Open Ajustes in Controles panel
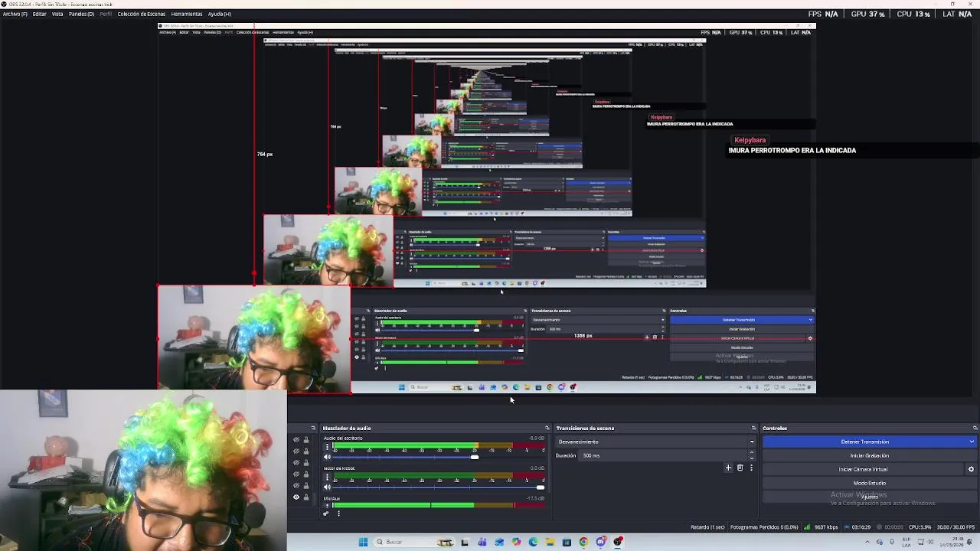Viewport: 980px width, 551px height. [x=869, y=497]
